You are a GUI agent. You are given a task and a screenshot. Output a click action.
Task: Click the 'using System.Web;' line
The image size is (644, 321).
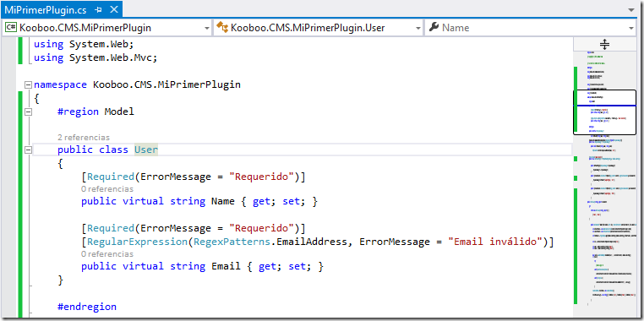[x=84, y=44]
